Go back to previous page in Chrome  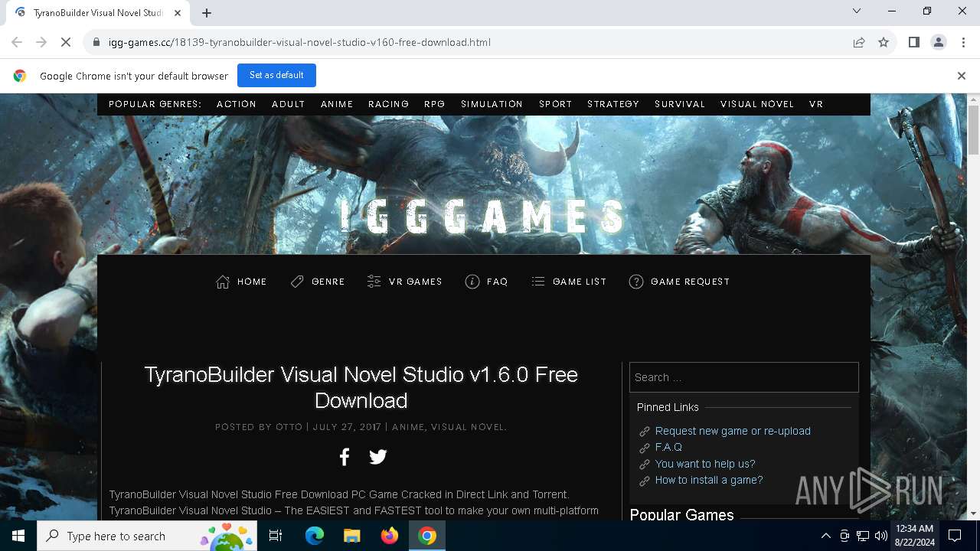click(x=17, y=42)
